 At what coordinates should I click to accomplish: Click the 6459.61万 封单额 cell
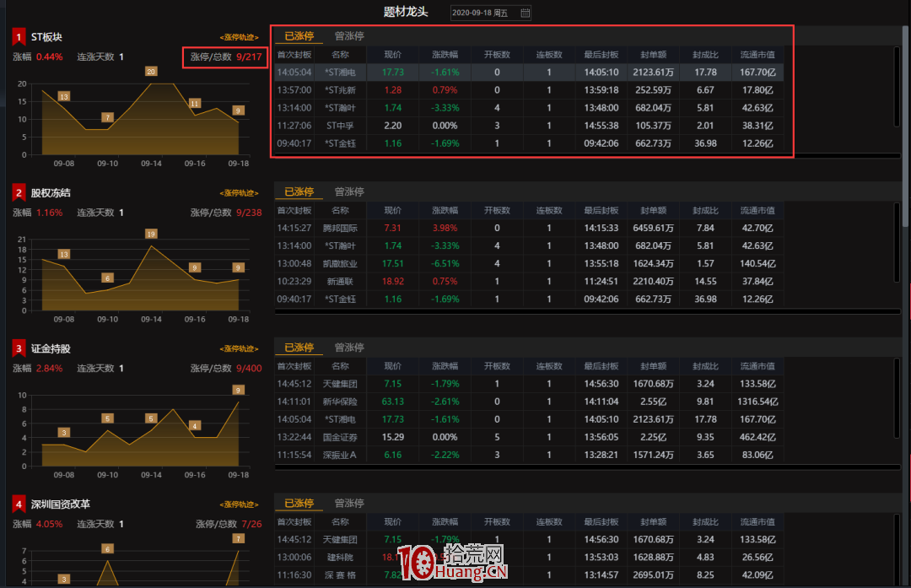tap(654, 228)
